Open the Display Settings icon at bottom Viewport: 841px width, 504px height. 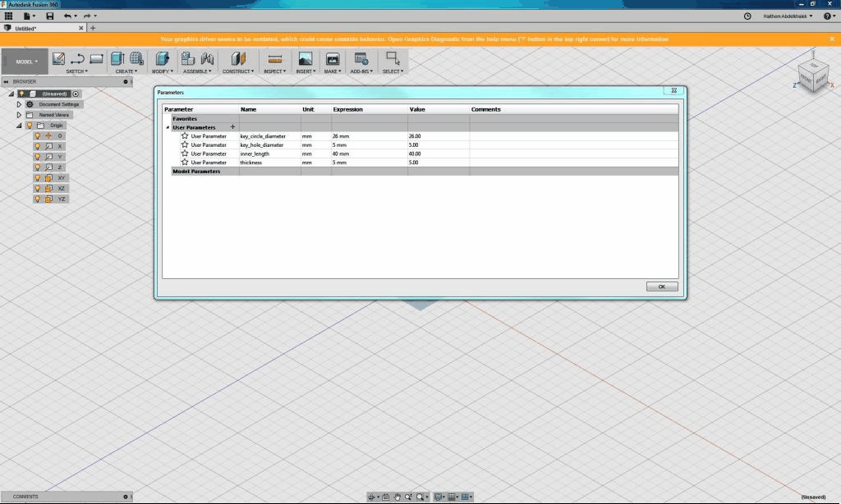pos(438,497)
